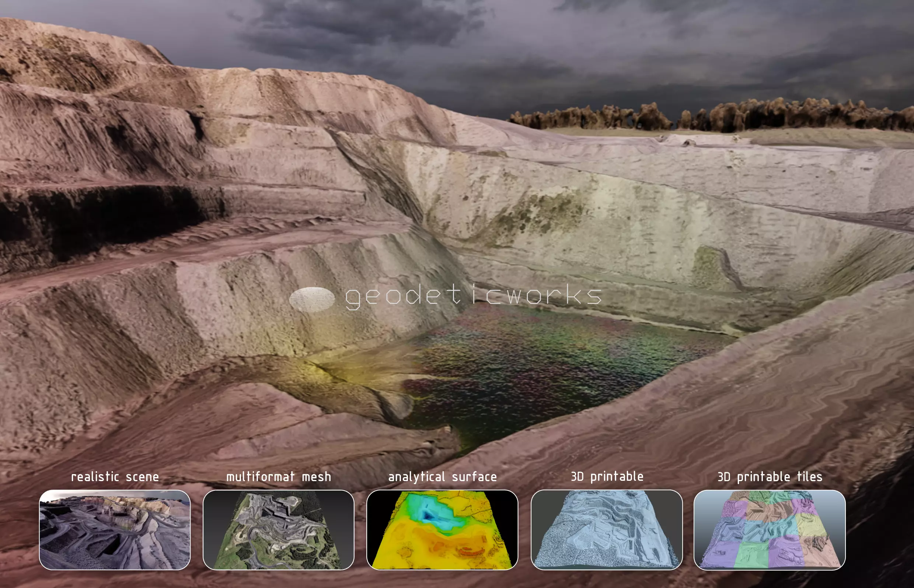This screenshot has height=588, width=914.
Task: Click the "multiformat mesh" label
Action: point(279,476)
